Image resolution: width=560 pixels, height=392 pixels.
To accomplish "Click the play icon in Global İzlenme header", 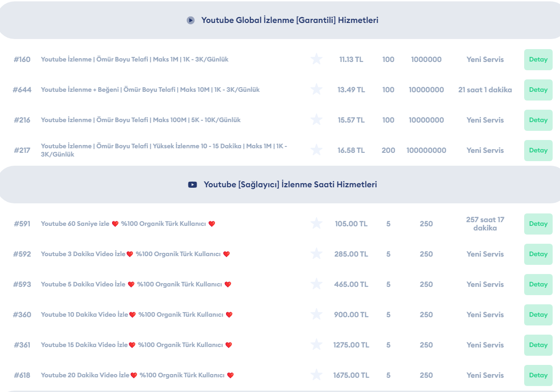I will coord(191,20).
